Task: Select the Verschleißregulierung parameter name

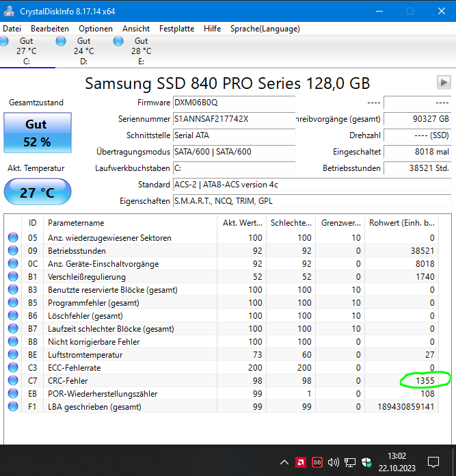Action: pyautogui.click(x=87, y=277)
